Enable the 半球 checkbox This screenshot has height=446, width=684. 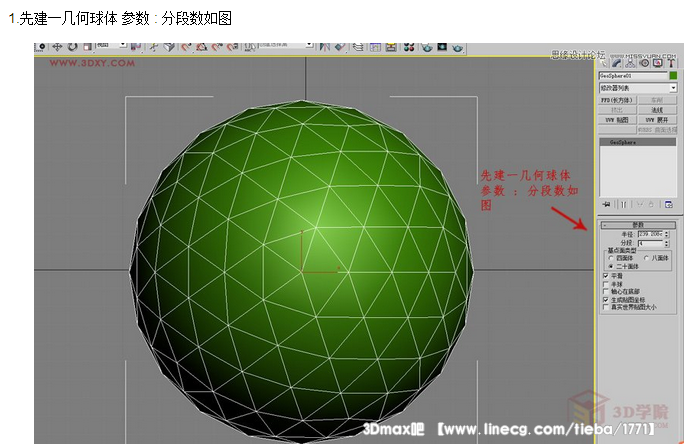(x=605, y=284)
